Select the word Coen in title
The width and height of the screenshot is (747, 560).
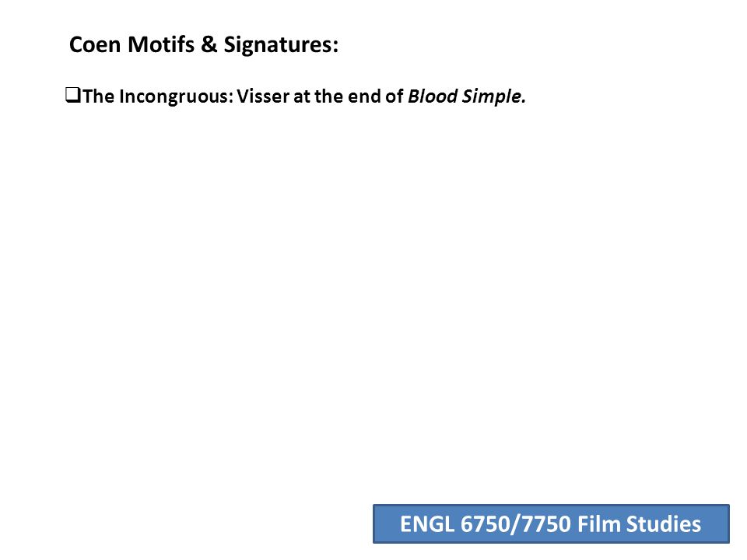[95, 45]
